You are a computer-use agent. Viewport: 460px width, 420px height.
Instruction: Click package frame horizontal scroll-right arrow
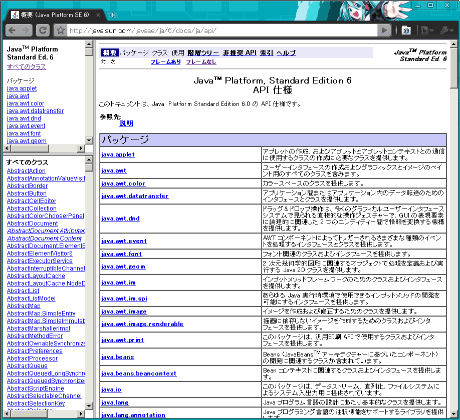(81, 148)
